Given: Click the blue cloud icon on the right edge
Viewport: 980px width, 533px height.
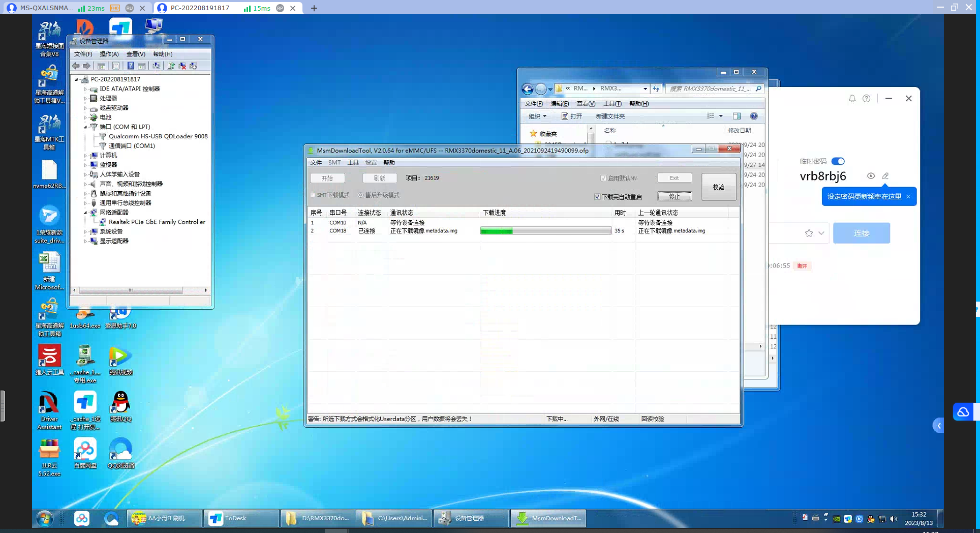Looking at the screenshot, I should click(963, 412).
